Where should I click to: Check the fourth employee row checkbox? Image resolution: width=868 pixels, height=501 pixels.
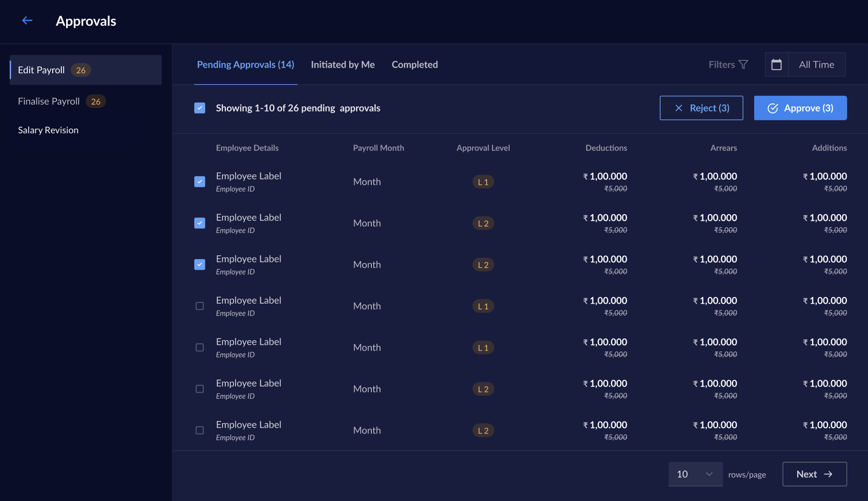point(200,306)
